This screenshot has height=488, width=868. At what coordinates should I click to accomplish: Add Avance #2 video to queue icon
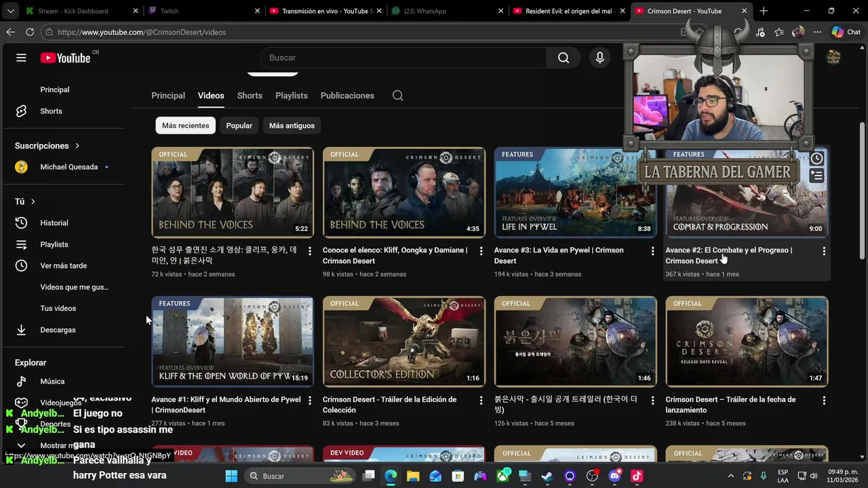pos(816,176)
